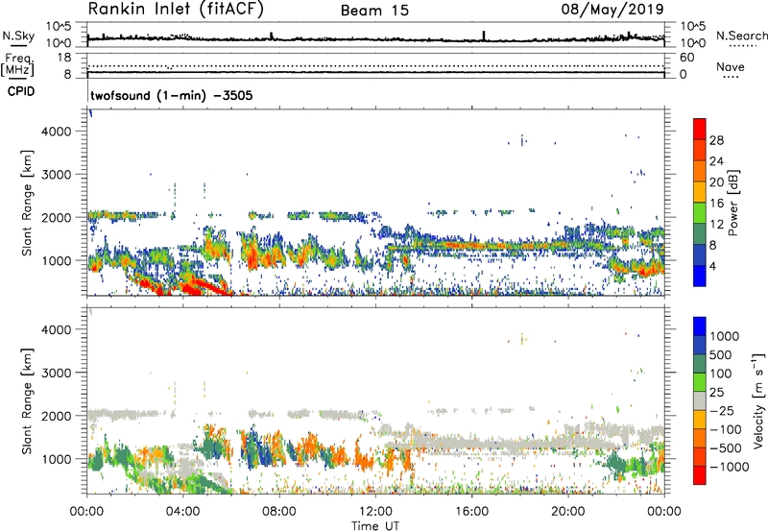Click the blue bottom of the Power color bar
Viewport: 768px width, 532px height.
(700, 276)
